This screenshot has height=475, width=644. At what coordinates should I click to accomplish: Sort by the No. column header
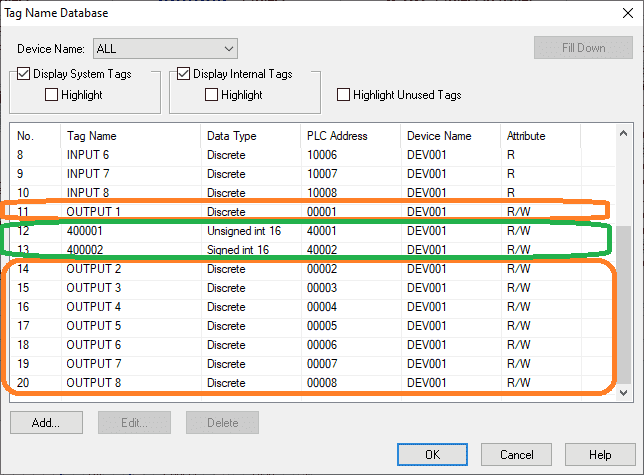pos(35,136)
